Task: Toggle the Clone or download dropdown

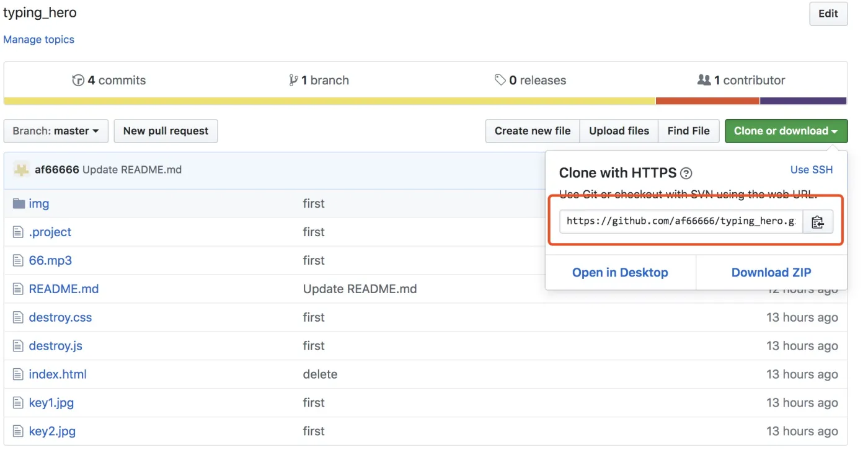Action: [786, 131]
